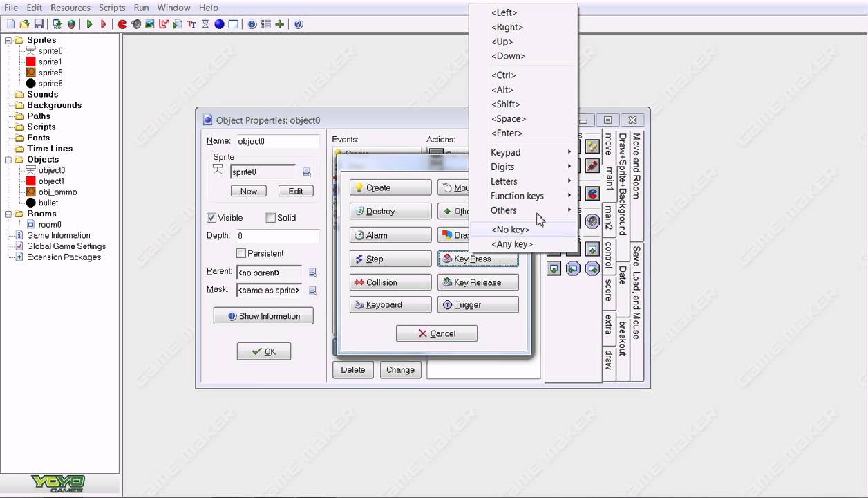Select the Different room action icon
The width and height of the screenshot is (868, 498).
coord(554,268)
